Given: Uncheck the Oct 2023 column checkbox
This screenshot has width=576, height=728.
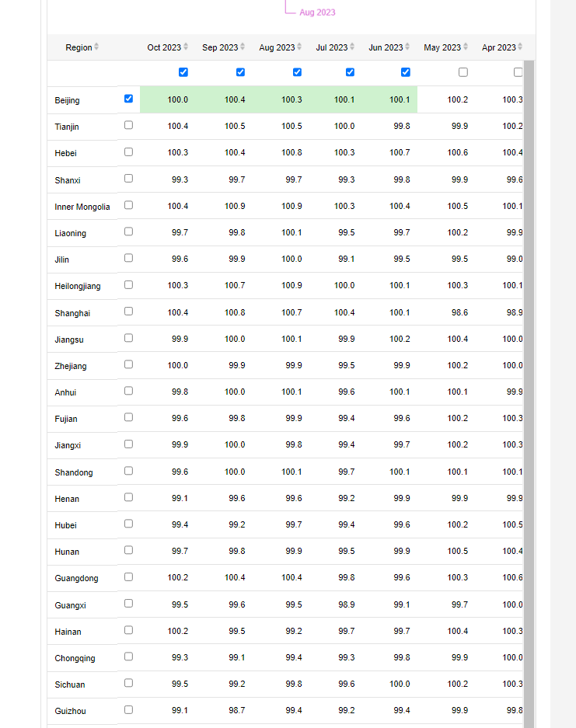Looking at the screenshot, I should 183,72.
